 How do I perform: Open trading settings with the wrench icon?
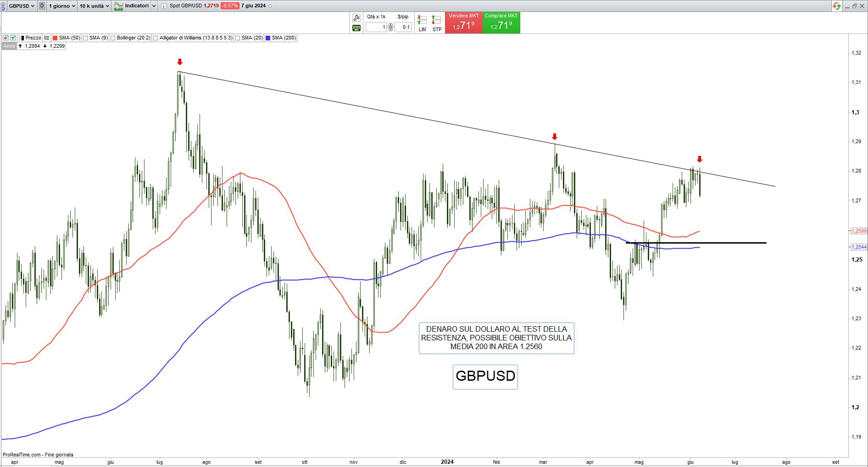(x=356, y=18)
